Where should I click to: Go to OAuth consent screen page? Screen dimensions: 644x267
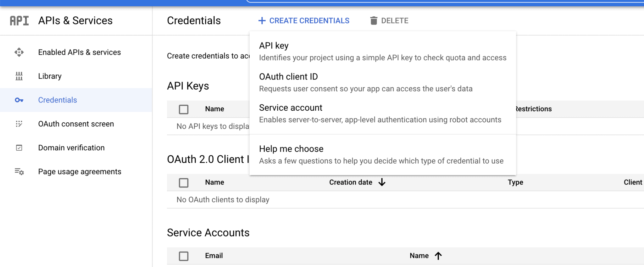coord(76,124)
